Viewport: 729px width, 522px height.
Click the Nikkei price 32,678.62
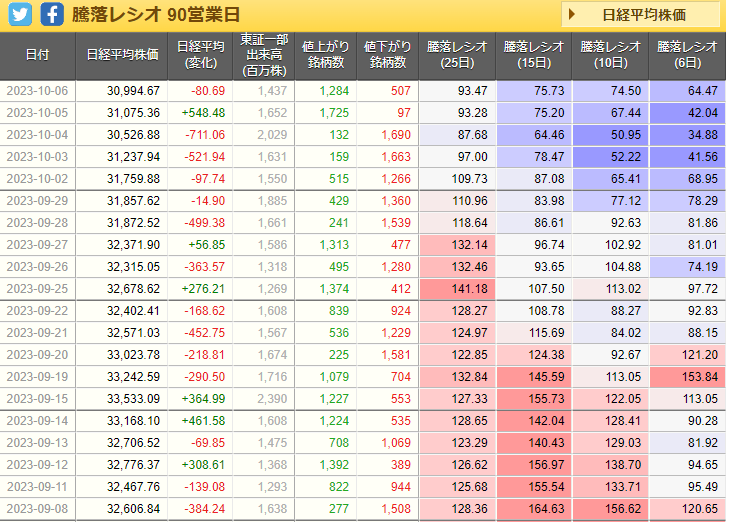coord(133,289)
